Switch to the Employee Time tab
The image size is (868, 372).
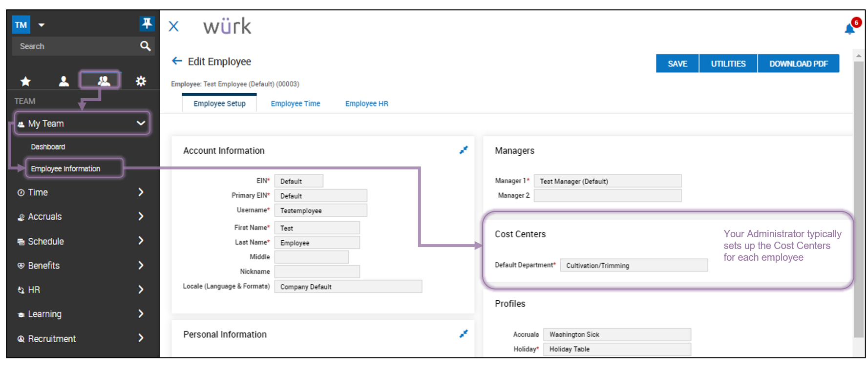(295, 103)
